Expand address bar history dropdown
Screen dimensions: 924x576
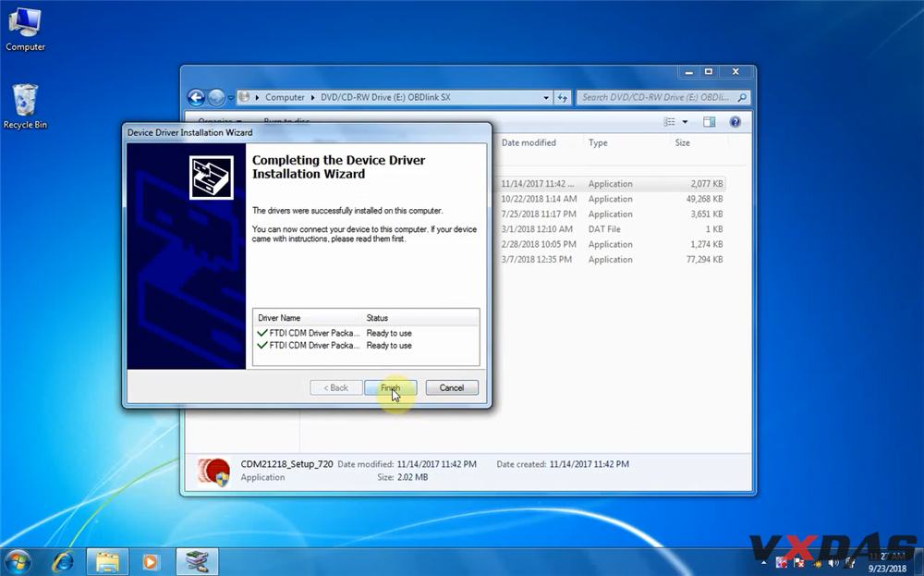[546, 98]
